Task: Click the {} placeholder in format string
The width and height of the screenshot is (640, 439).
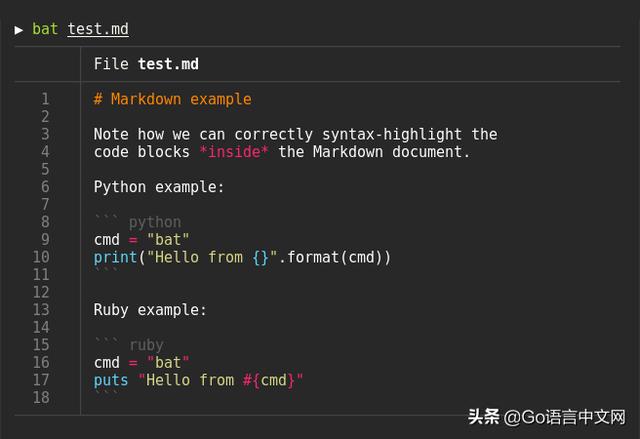Action: point(260,257)
